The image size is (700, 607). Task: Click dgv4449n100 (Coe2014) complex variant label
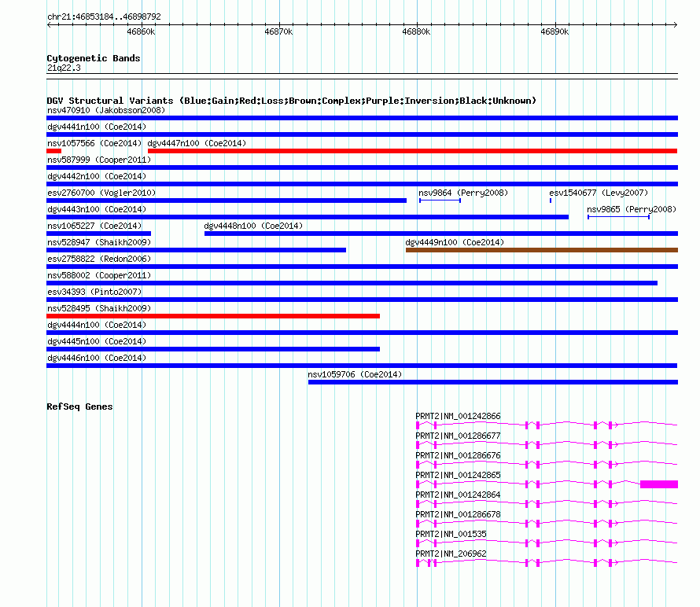click(x=455, y=242)
